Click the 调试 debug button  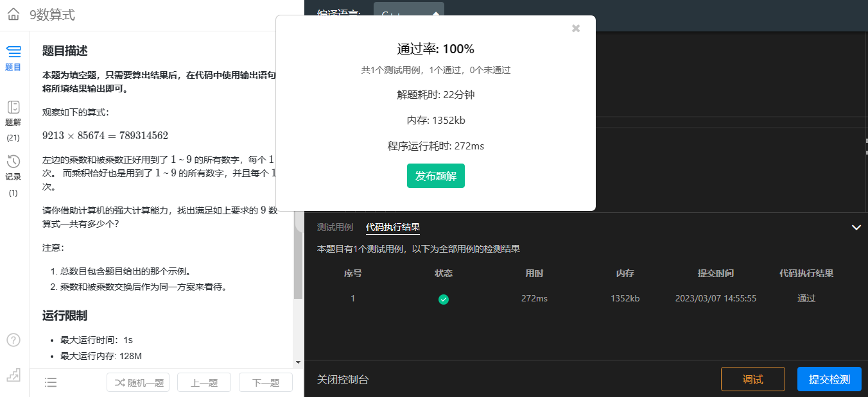pos(752,379)
